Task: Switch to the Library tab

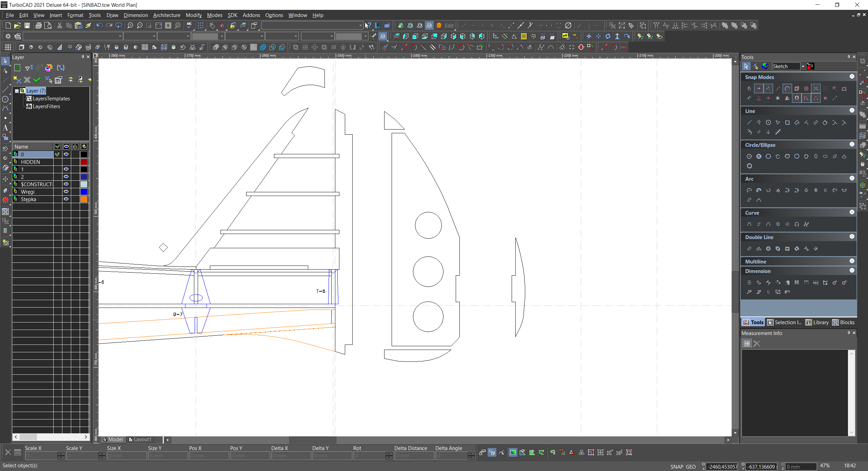Action: coord(817,322)
